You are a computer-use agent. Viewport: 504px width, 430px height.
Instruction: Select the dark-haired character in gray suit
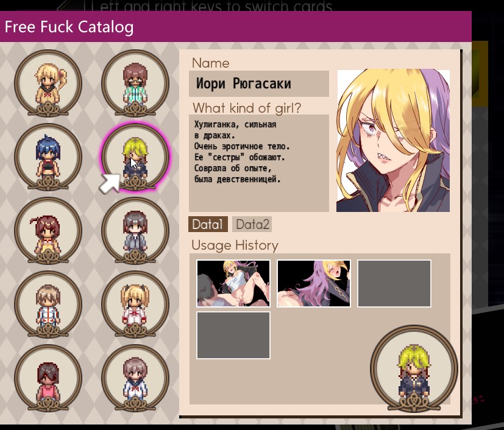pyautogui.click(x=135, y=231)
